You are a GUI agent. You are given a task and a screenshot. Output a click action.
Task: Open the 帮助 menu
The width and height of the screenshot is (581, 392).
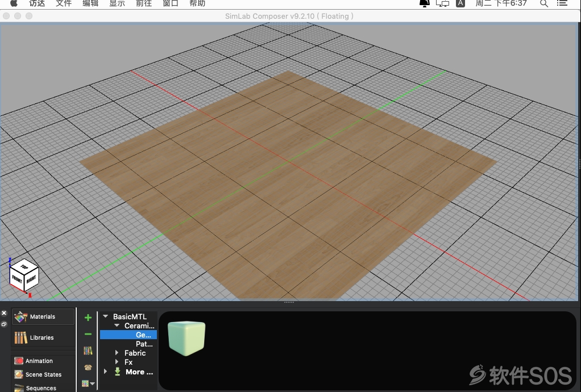tap(197, 3)
